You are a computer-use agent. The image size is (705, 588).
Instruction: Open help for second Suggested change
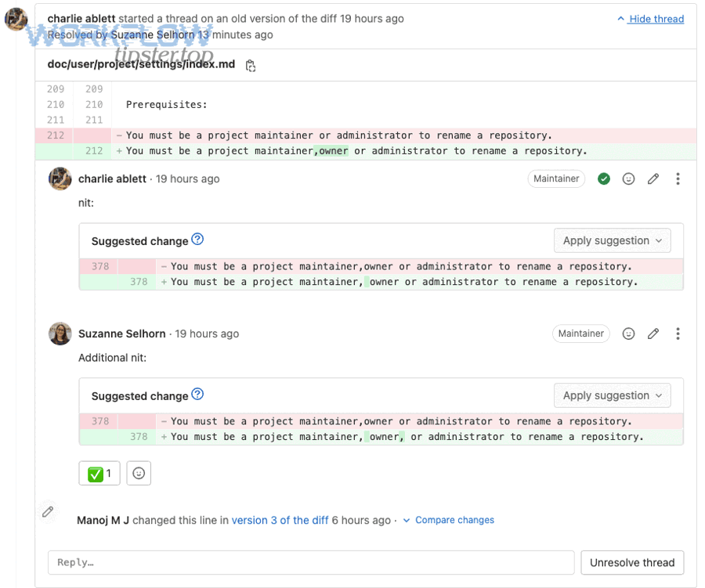coord(198,395)
